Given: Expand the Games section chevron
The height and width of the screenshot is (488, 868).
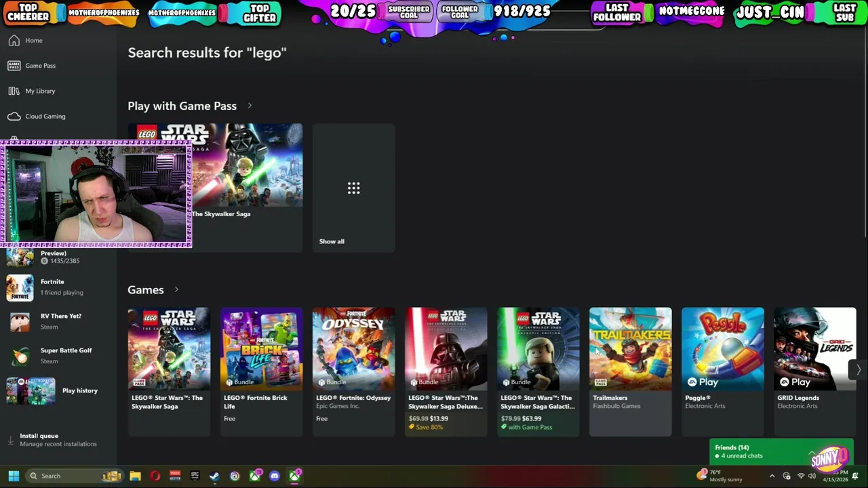Looking at the screenshot, I should click(x=176, y=289).
